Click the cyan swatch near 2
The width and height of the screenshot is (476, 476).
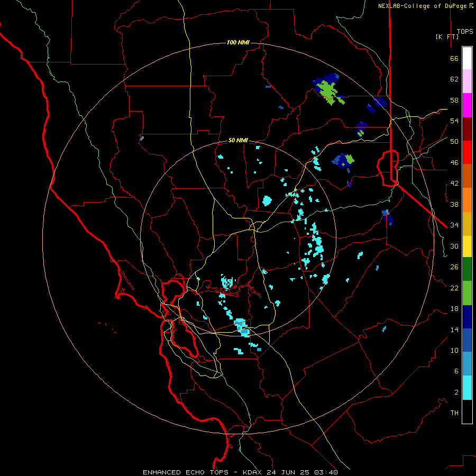coord(467,388)
